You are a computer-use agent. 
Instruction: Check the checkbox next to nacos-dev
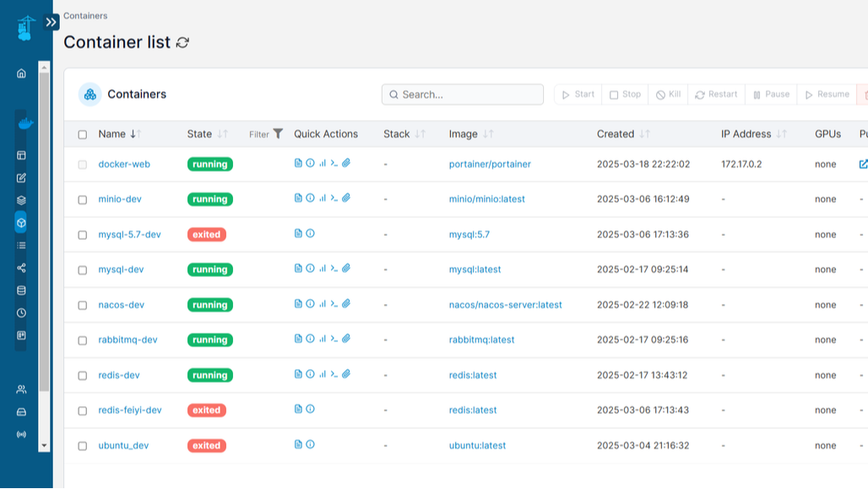(x=81, y=305)
